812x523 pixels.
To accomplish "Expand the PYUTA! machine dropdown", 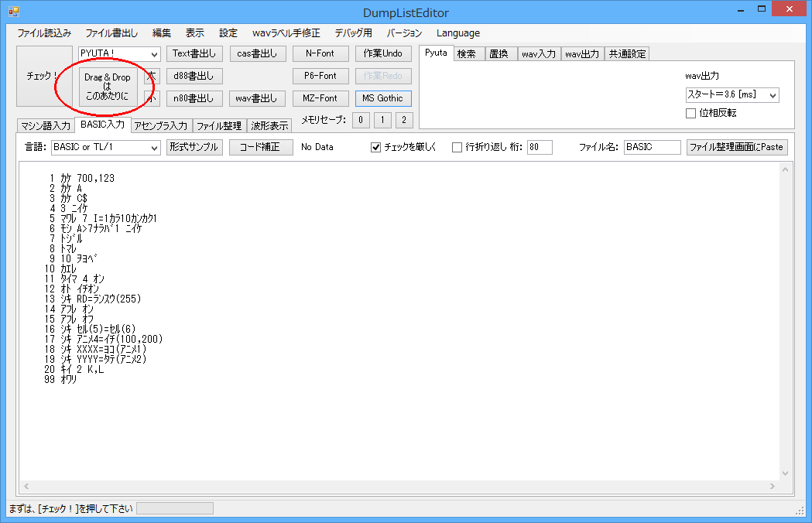I will [154, 54].
